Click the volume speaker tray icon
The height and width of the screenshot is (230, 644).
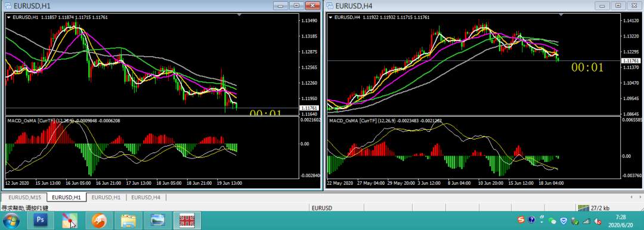coord(598,221)
